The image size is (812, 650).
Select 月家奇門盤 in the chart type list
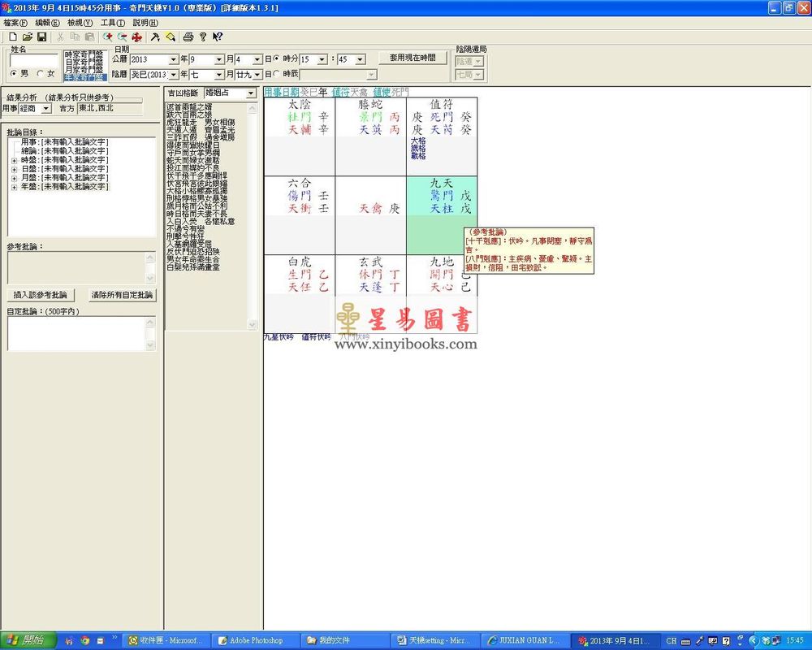point(84,69)
